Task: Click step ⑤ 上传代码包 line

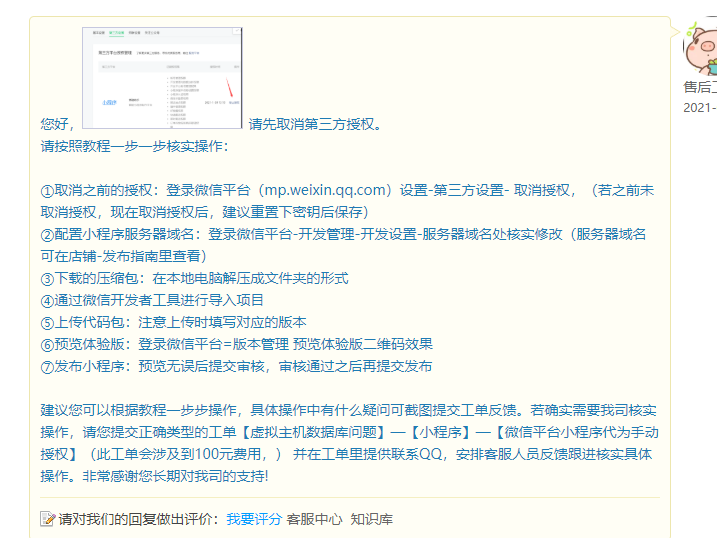Action: [x=173, y=322]
